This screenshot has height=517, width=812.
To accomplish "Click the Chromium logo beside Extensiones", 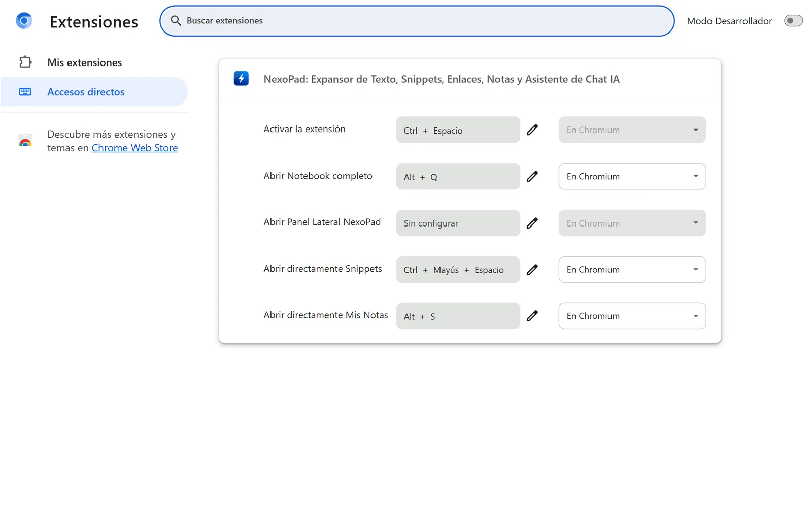I will [x=24, y=21].
